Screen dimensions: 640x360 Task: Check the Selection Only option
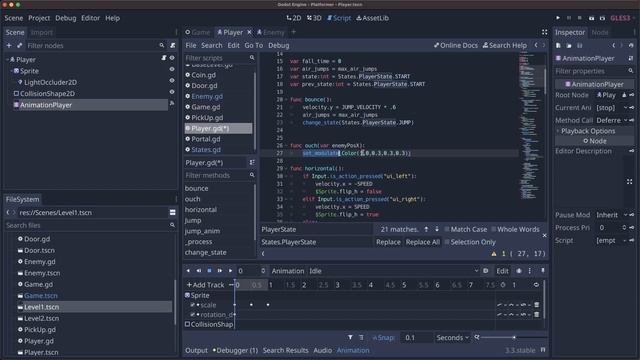coord(469,242)
